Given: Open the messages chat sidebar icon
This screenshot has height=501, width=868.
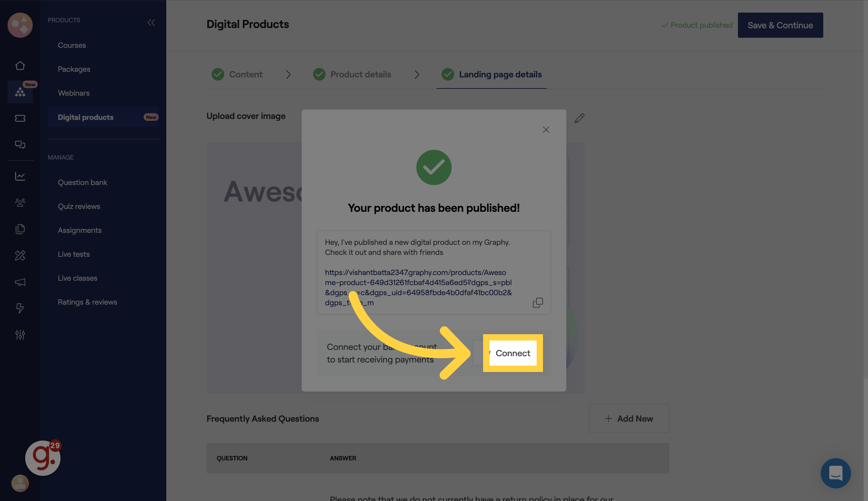Looking at the screenshot, I should [20, 144].
